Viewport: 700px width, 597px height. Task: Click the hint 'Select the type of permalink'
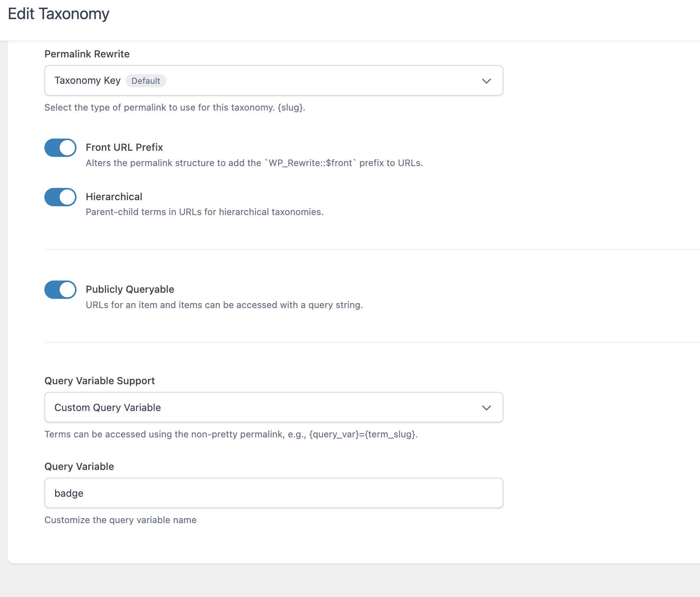(x=175, y=108)
